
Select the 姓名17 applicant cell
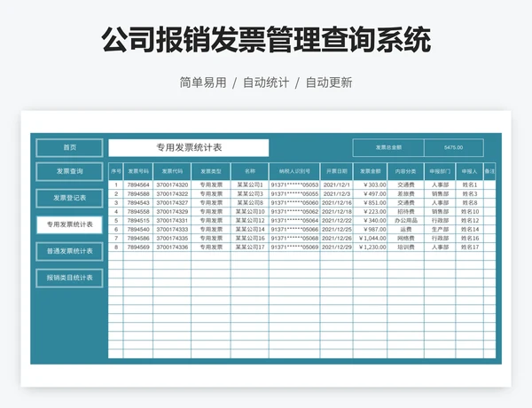pyautogui.click(x=470, y=247)
